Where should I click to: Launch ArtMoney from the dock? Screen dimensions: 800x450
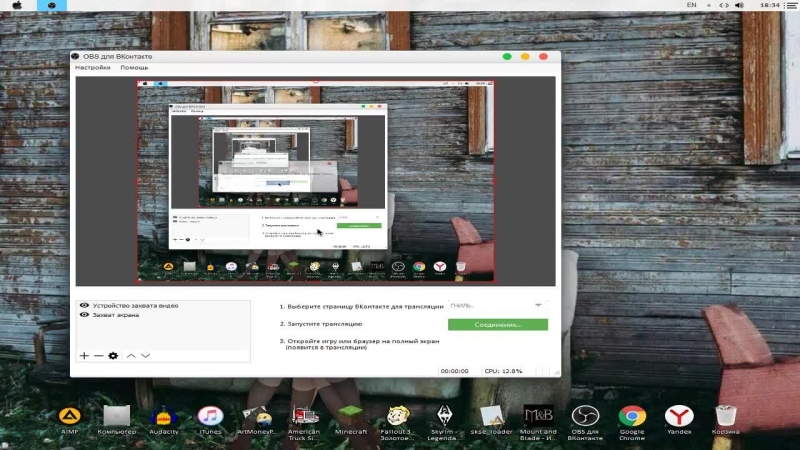click(257, 420)
